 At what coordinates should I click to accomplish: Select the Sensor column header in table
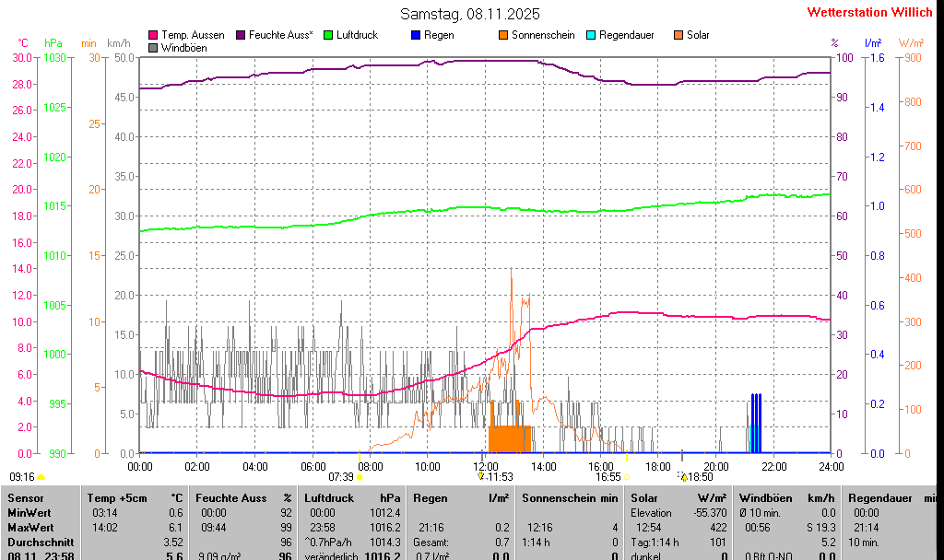click(26, 497)
